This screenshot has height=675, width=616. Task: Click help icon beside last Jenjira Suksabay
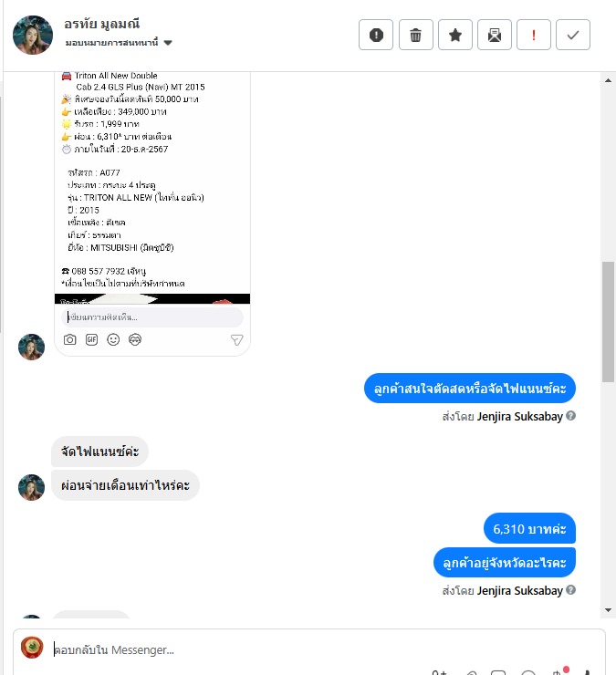pos(570,590)
